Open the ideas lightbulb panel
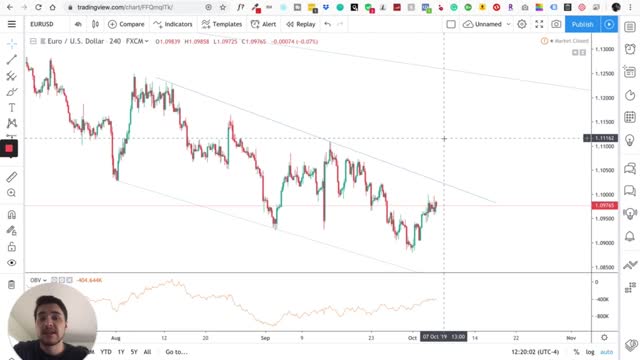Image resolution: width=640 pixels, height=360 pixels. pos(630,140)
